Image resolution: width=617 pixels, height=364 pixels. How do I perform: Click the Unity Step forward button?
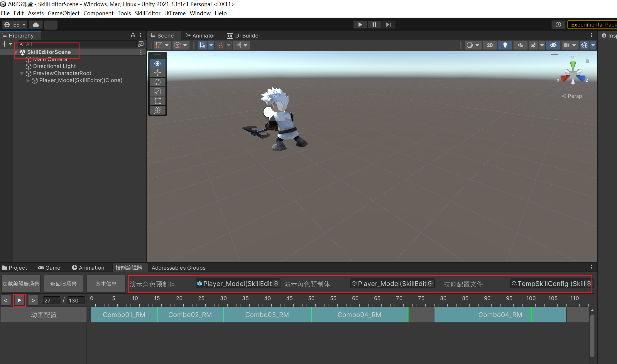point(388,25)
